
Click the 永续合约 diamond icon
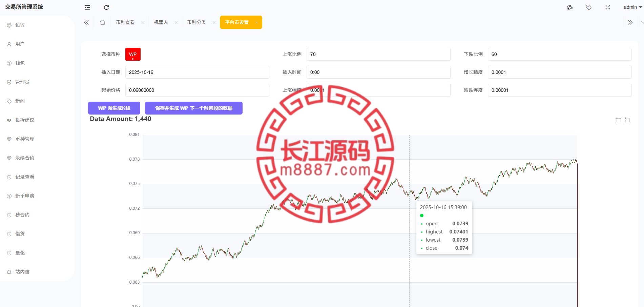[9, 158]
